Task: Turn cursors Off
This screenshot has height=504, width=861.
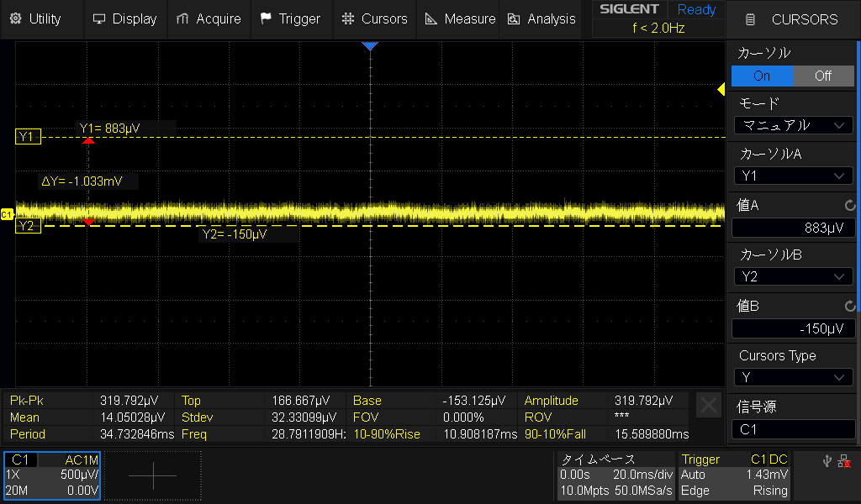Action: [823, 76]
